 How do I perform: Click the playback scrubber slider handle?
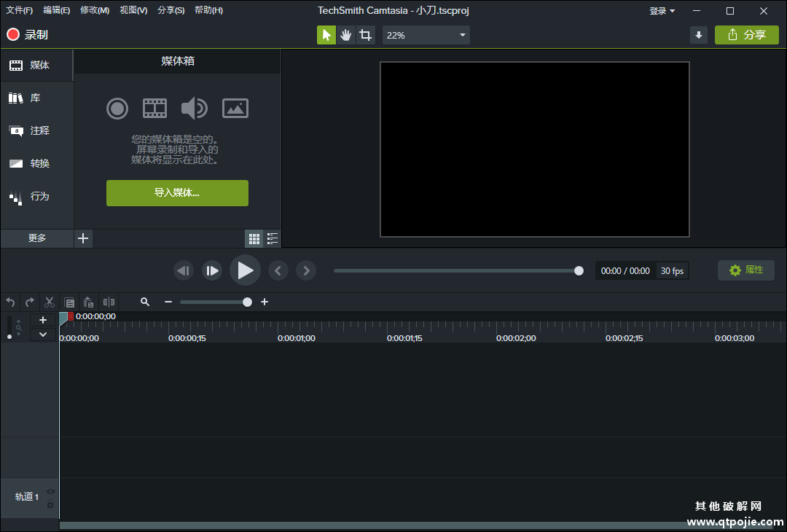(579, 271)
